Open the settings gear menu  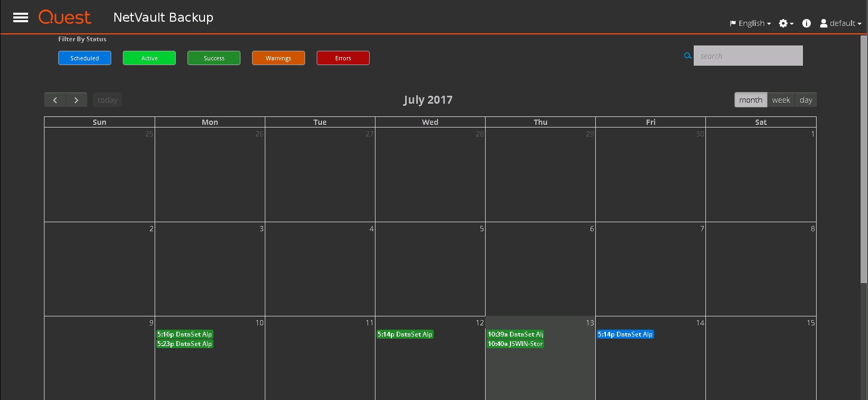click(785, 23)
